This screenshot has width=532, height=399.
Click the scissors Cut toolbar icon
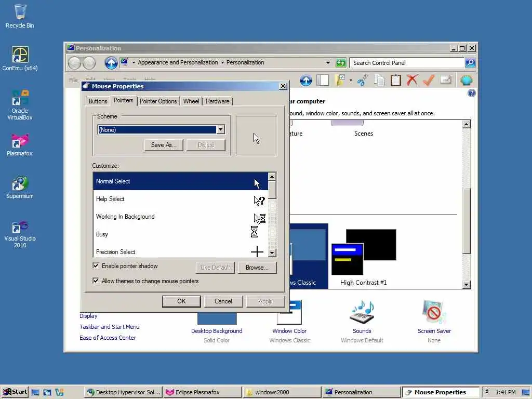pos(362,81)
